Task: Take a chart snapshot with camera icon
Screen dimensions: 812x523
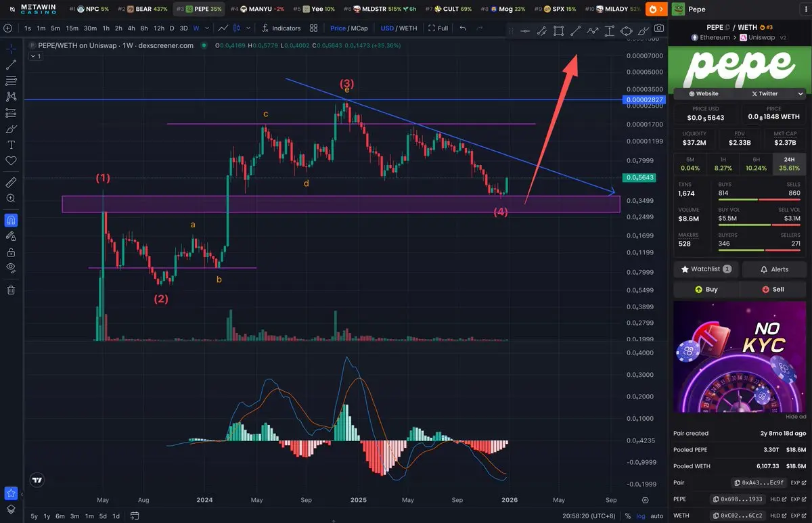Action: click(659, 28)
